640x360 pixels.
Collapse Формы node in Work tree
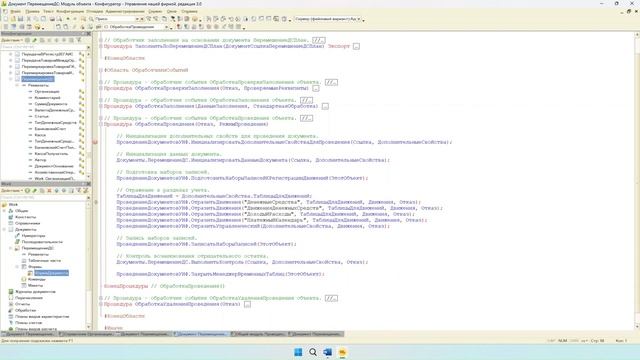[18, 267]
